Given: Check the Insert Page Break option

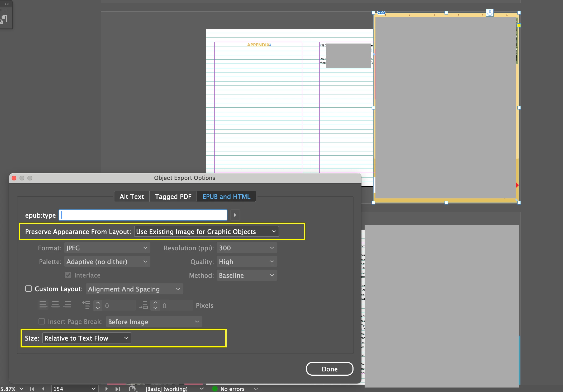Looking at the screenshot, I should (x=42, y=321).
